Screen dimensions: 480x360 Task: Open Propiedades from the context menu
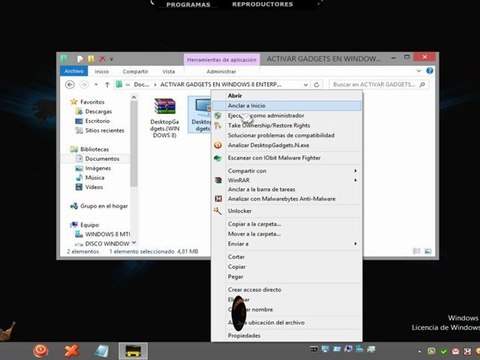coord(287,336)
